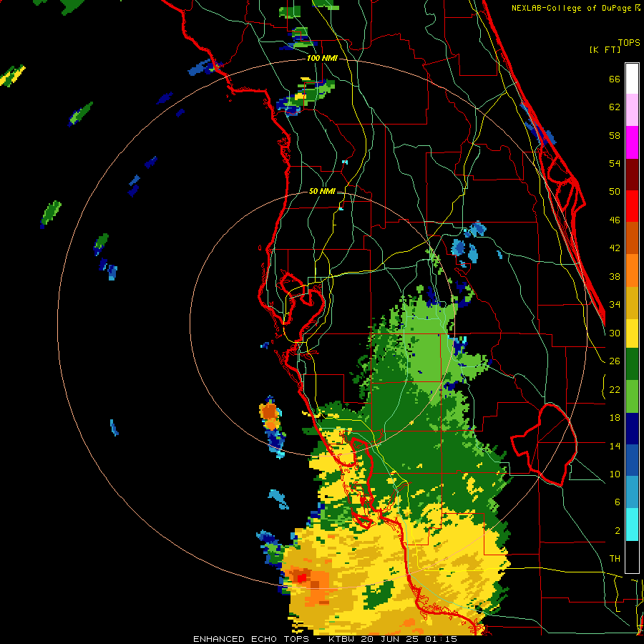Click the 66 legend value
This screenshot has height=644, width=644.
click(x=615, y=79)
